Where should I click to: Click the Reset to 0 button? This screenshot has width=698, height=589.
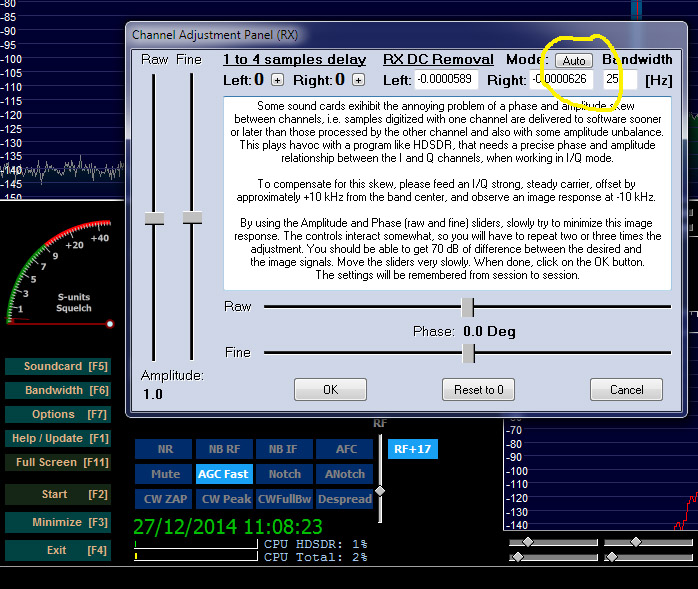[x=479, y=390]
